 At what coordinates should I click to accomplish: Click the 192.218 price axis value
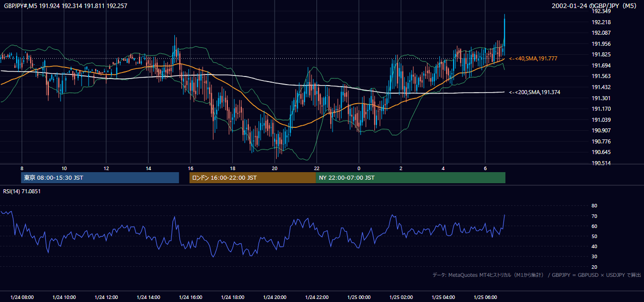coord(601,22)
